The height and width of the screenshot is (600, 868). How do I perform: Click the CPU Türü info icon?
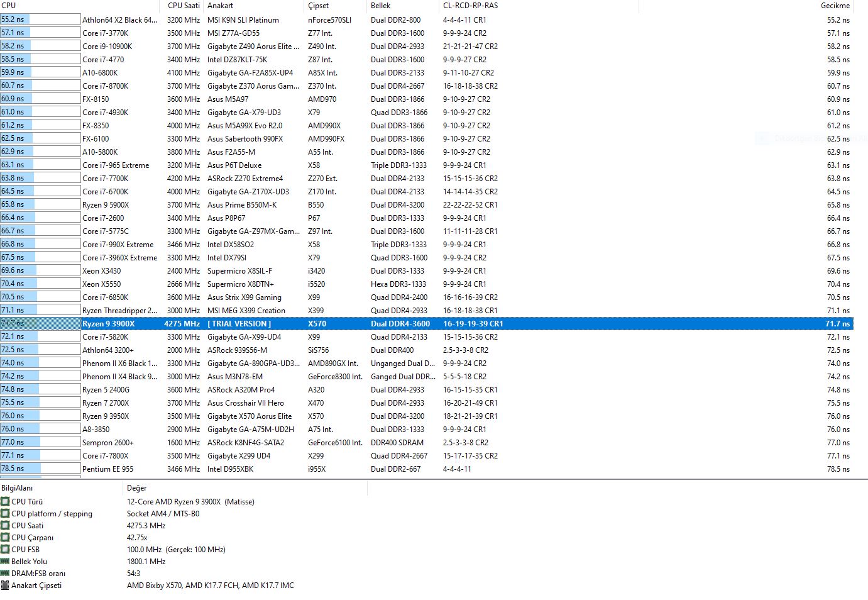pos(5,501)
